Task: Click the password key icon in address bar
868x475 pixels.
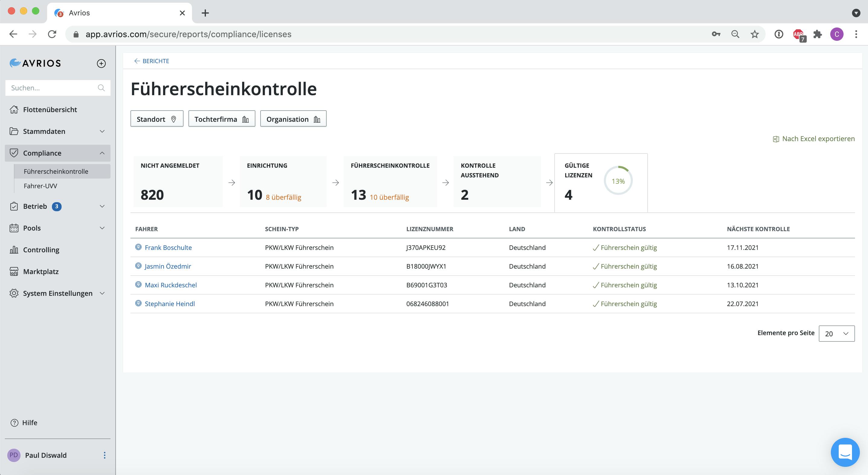Action: pyautogui.click(x=716, y=34)
